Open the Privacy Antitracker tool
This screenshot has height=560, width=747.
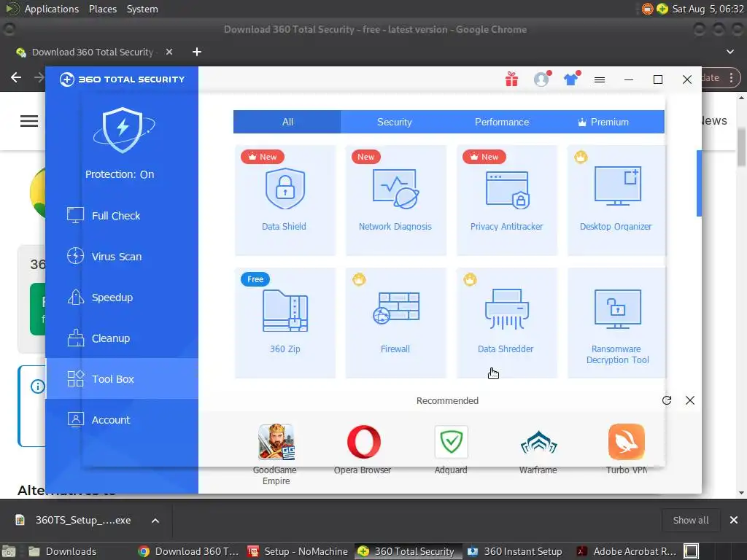click(507, 201)
